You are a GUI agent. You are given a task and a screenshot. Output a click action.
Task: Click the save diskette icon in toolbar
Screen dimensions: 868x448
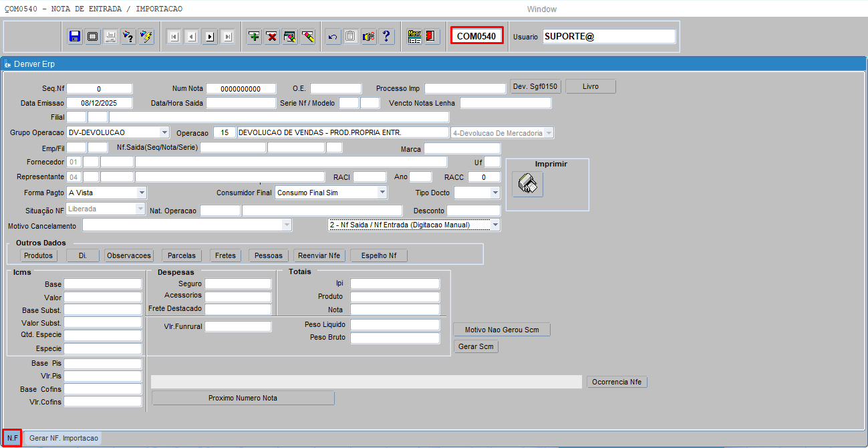coord(76,37)
